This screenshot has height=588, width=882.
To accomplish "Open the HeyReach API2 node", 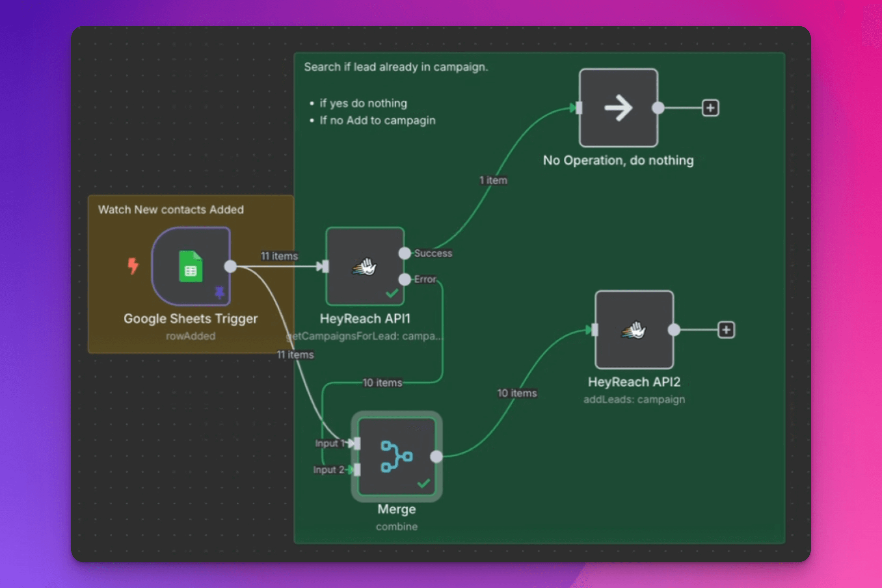I will tap(634, 330).
